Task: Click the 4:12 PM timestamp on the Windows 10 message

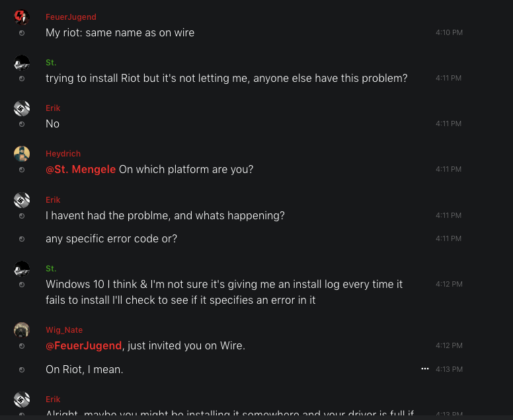Action: tap(449, 284)
